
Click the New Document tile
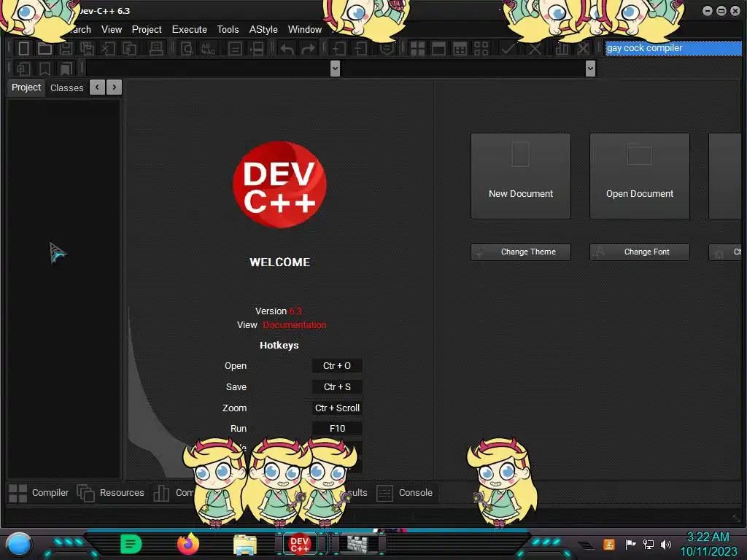click(x=521, y=176)
